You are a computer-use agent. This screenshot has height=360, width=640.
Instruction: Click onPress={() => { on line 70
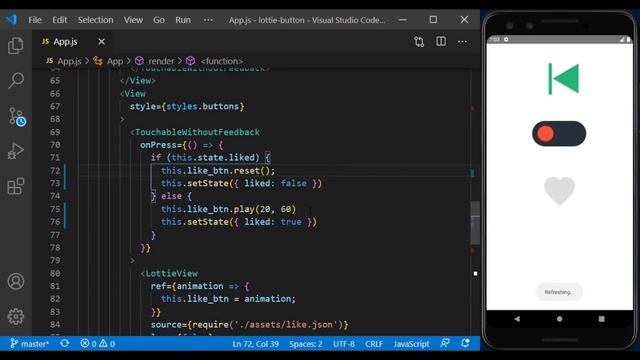(182, 145)
